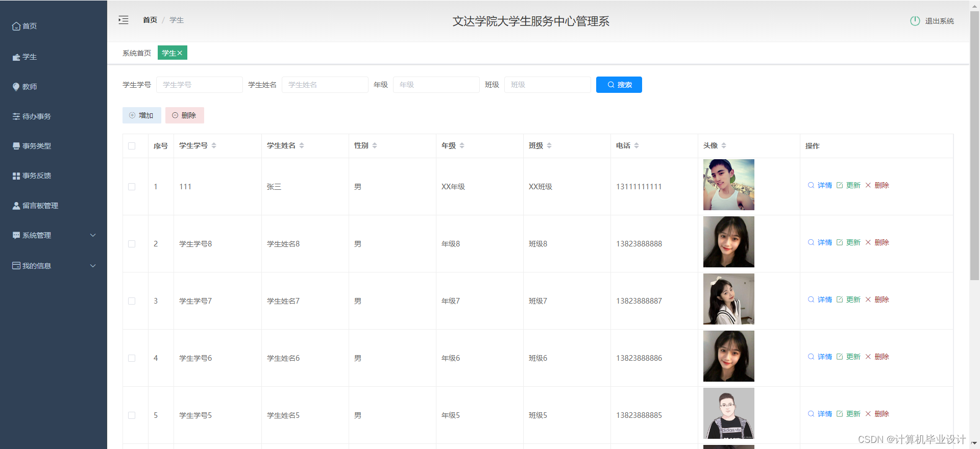Screen dimensions: 980x449
Task: Focus the 学生学号 search input
Action: click(x=200, y=85)
